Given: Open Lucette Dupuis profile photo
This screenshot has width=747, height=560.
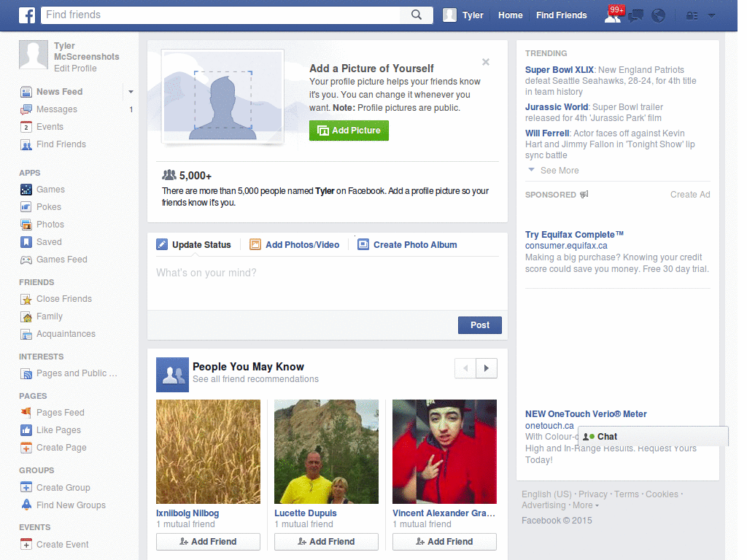Looking at the screenshot, I should (326, 451).
